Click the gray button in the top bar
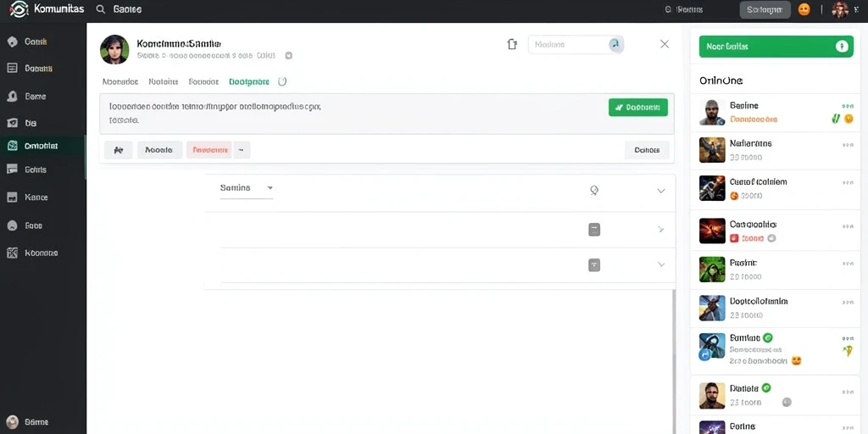This screenshot has height=434, width=868. point(765,9)
